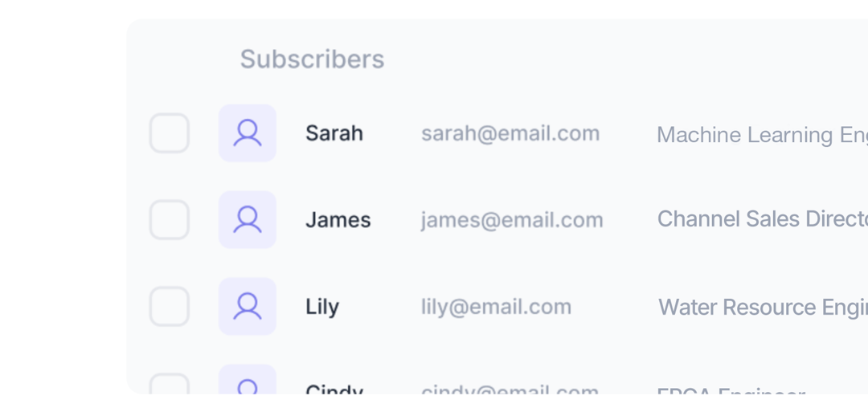Toggle the checkbox in Cindy's row
Viewport: 868px width, 412px height.
coord(170,384)
